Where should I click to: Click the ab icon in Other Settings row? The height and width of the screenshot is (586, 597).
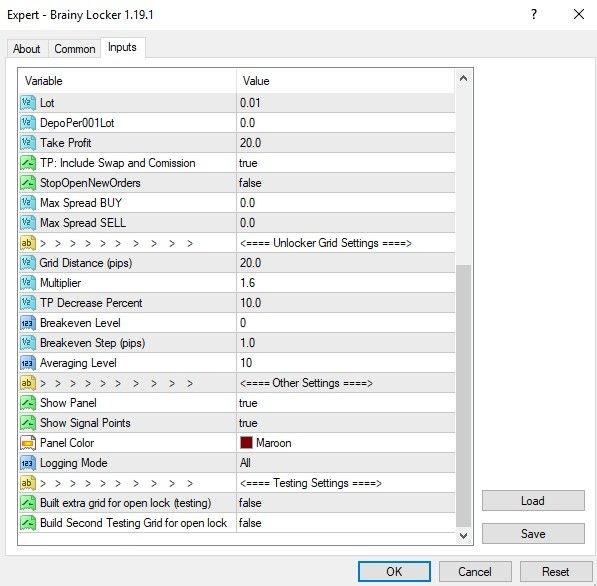coord(28,383)
